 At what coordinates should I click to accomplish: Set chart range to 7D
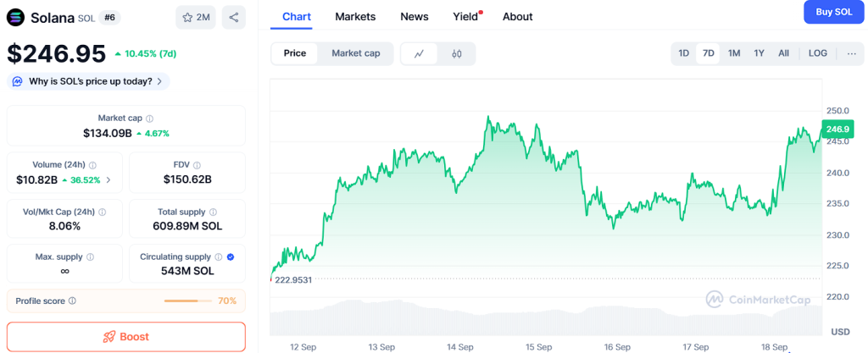coord(708,53)
